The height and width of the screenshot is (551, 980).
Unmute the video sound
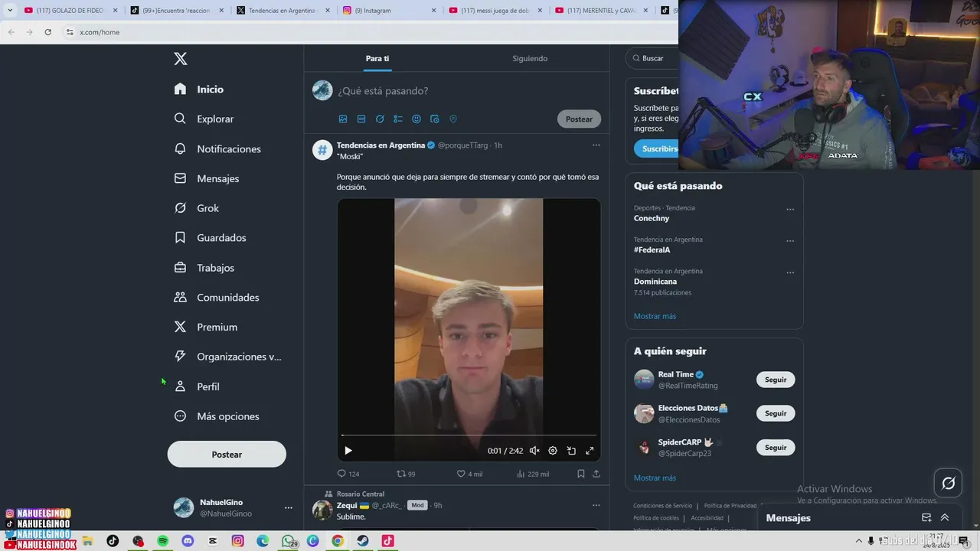(x=534, y=451)
